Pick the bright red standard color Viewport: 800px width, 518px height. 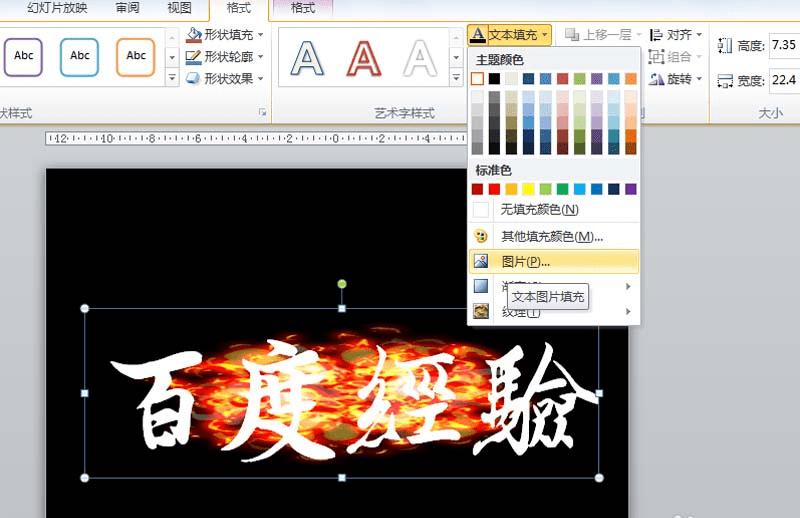[x=494, y=189]
